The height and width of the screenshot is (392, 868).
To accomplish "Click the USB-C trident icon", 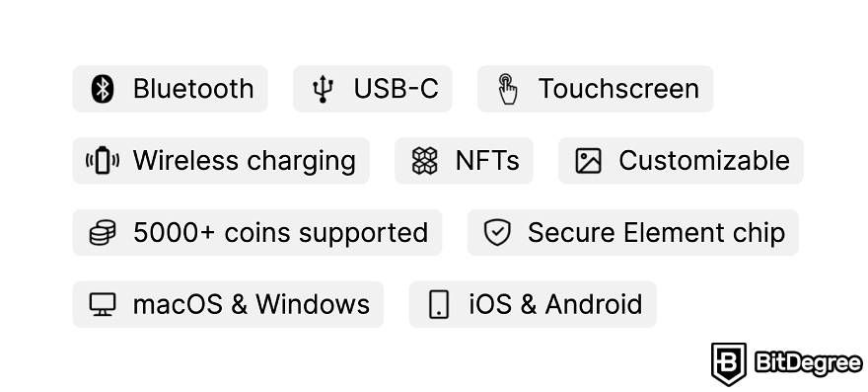I will click(x=323, y=89).
